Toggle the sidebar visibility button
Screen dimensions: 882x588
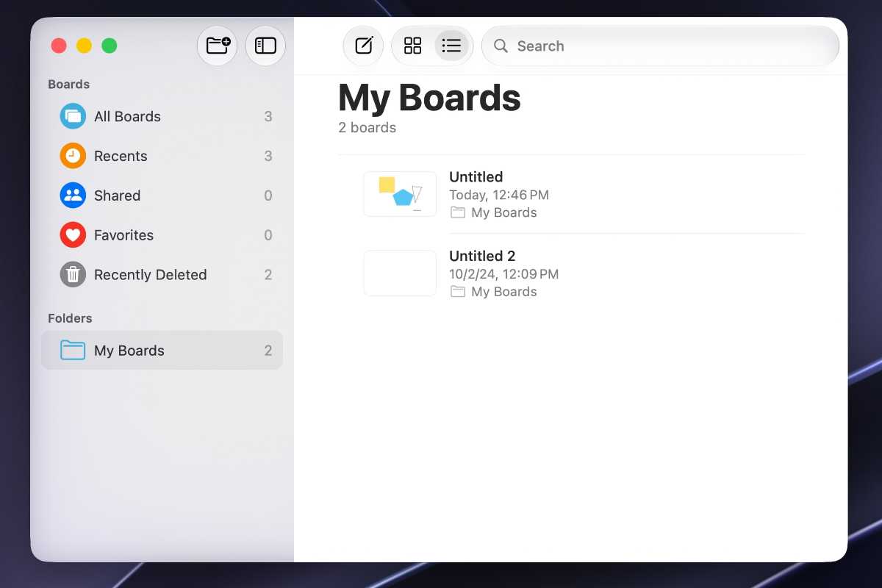tap(265, 46)
